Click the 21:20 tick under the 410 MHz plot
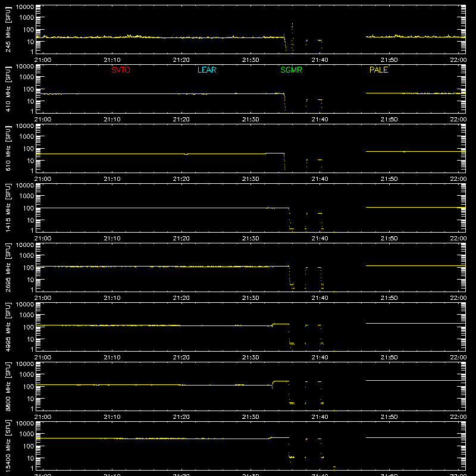 [181, 120]
